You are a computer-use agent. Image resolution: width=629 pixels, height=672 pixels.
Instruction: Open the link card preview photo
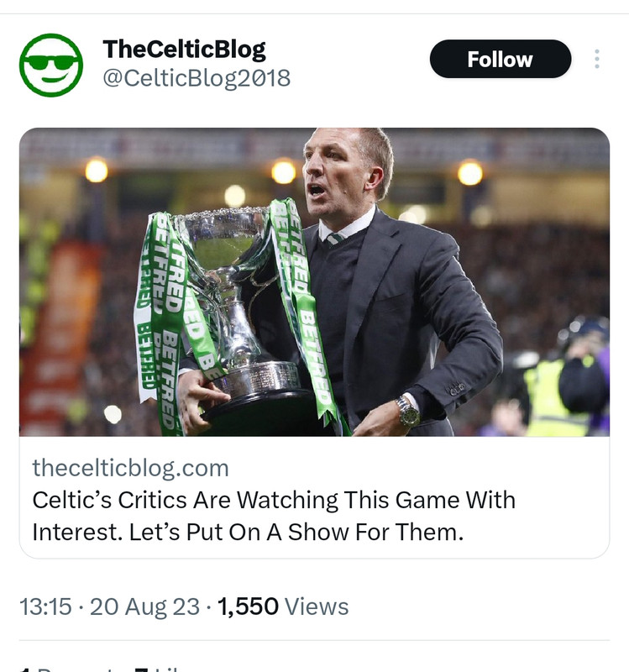coord(314,282)
